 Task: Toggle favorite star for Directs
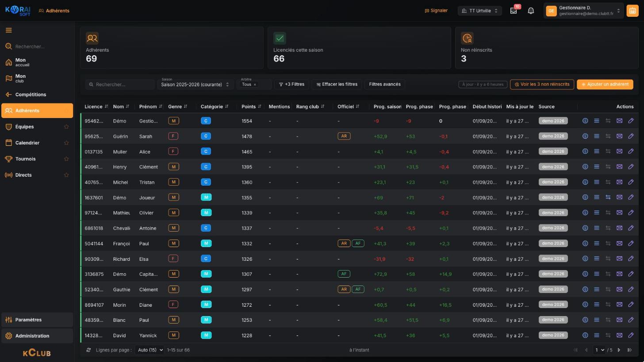(66, 175)
